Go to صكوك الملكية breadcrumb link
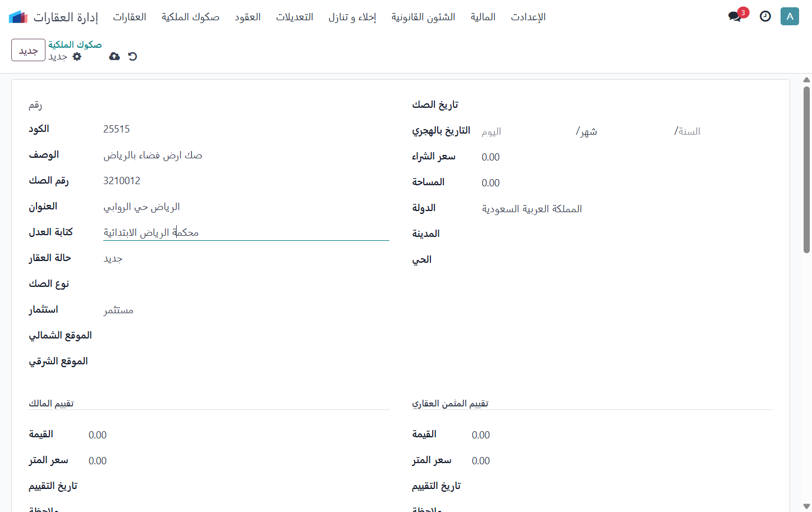The height and width of the screenshot is (512, 812). point(75,44)
